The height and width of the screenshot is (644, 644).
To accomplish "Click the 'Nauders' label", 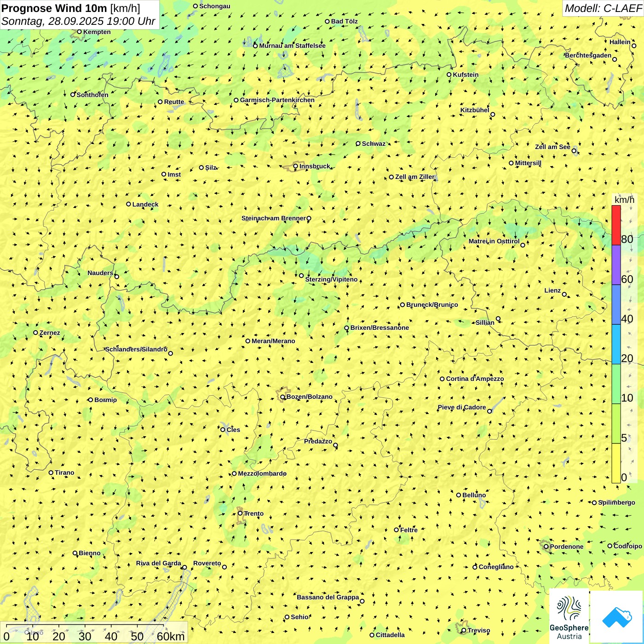I will [100, 273].
